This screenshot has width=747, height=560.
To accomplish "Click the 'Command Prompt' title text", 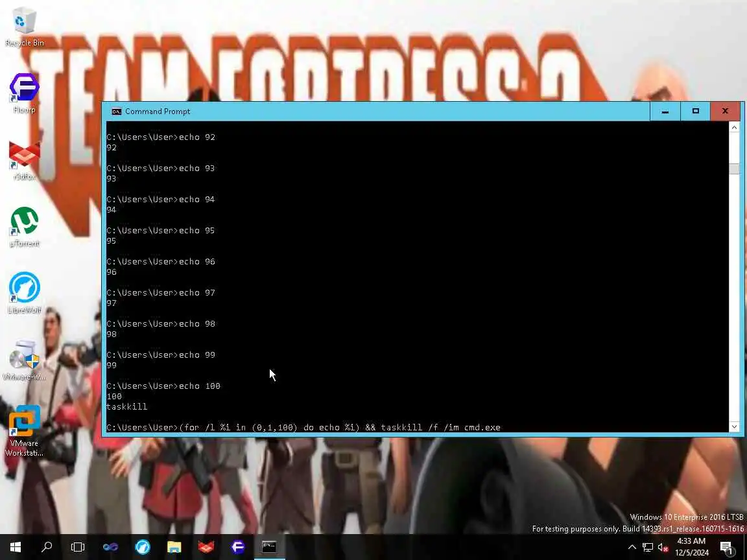I will (x=158, y=111).
